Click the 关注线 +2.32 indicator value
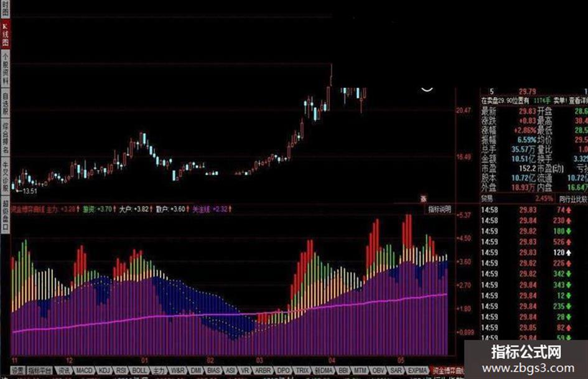 pyautogui.click(x=212, y=209)
